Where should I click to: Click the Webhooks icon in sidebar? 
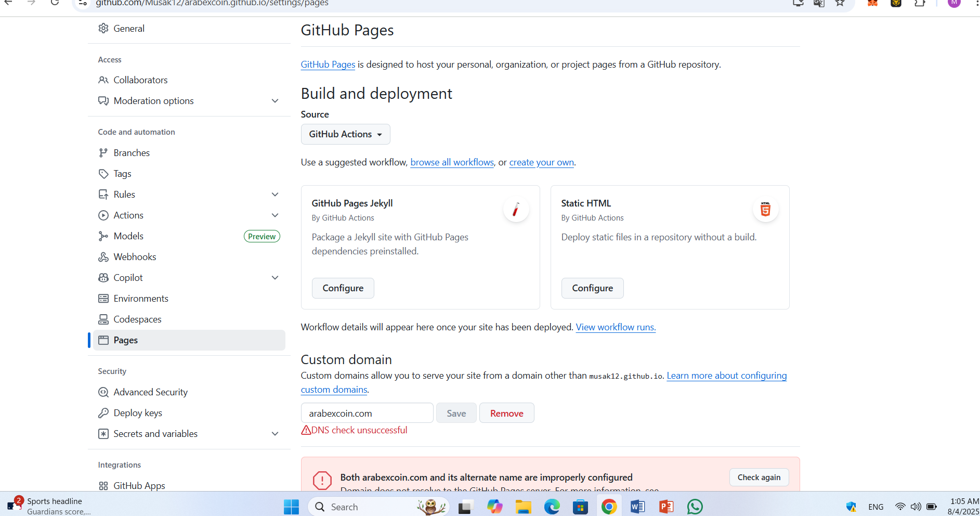(x=103, y=257)
